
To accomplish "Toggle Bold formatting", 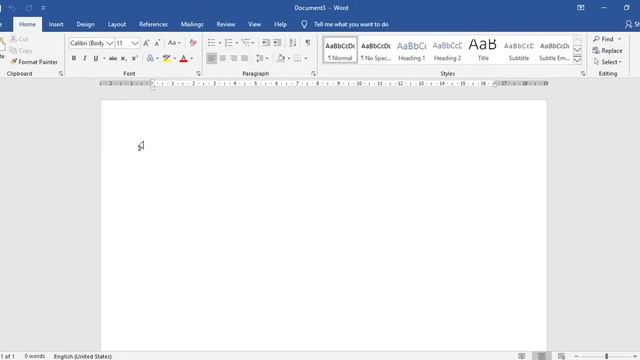I will tap(74, 58).
